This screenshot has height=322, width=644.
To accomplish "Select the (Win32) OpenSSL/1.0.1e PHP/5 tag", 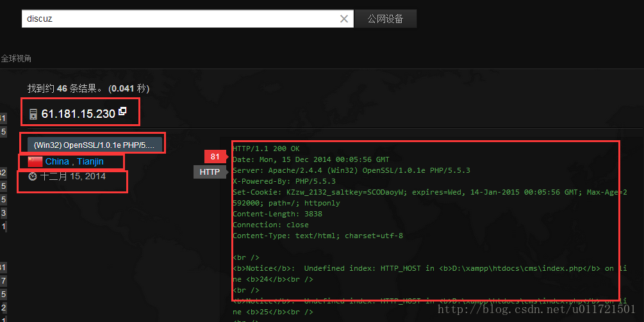I will click(x=94, y=145).
